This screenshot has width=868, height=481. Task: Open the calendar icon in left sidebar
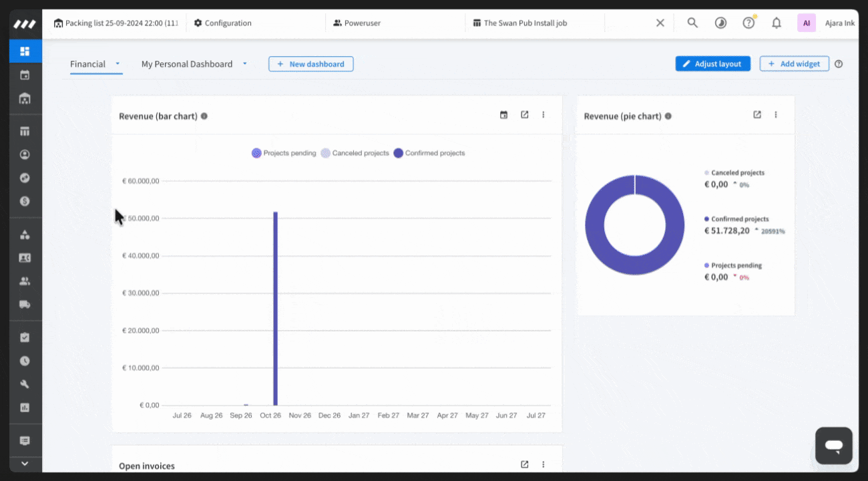[25, 75]
